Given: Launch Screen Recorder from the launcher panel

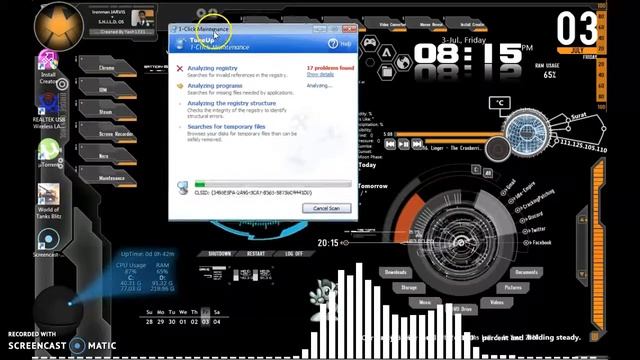Looking at the screenshot, I should [x=107, y=133].
